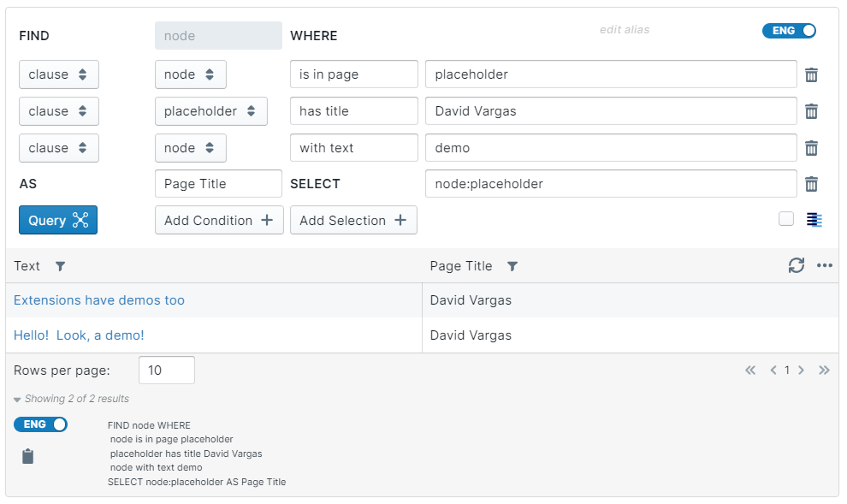Delete the node:placeholder selection row
This screenshot has height=504, width=847.
point(811,184)
